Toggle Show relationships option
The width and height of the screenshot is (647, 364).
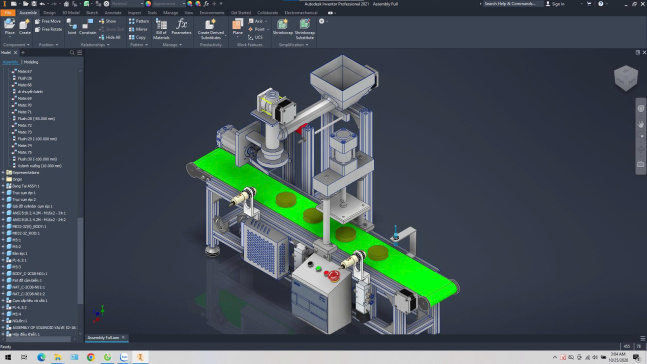107,21
